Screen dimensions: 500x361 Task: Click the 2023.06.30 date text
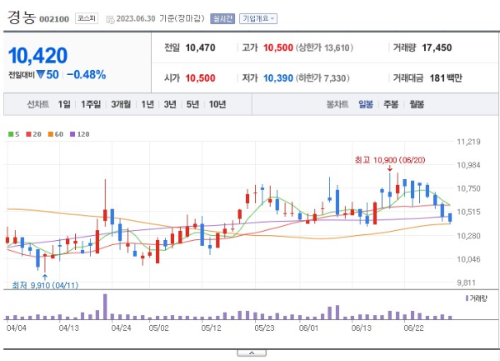(136, 19)
